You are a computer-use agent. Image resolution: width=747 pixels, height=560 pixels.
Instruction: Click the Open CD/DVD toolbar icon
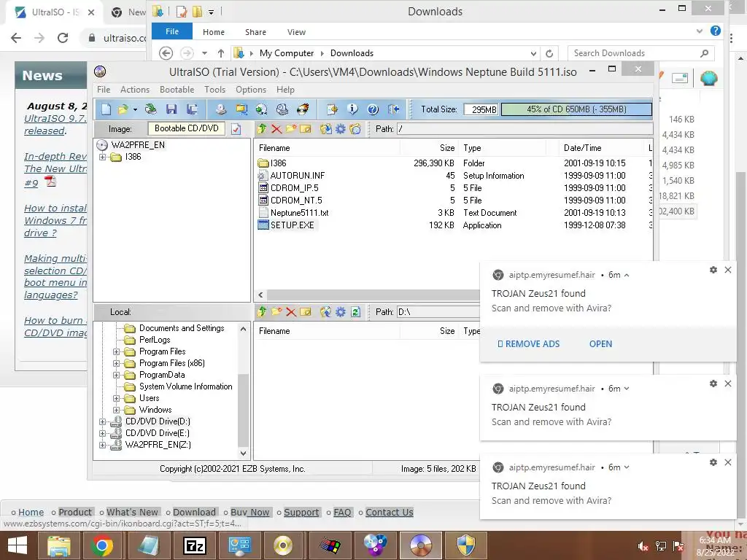[151, 109]
